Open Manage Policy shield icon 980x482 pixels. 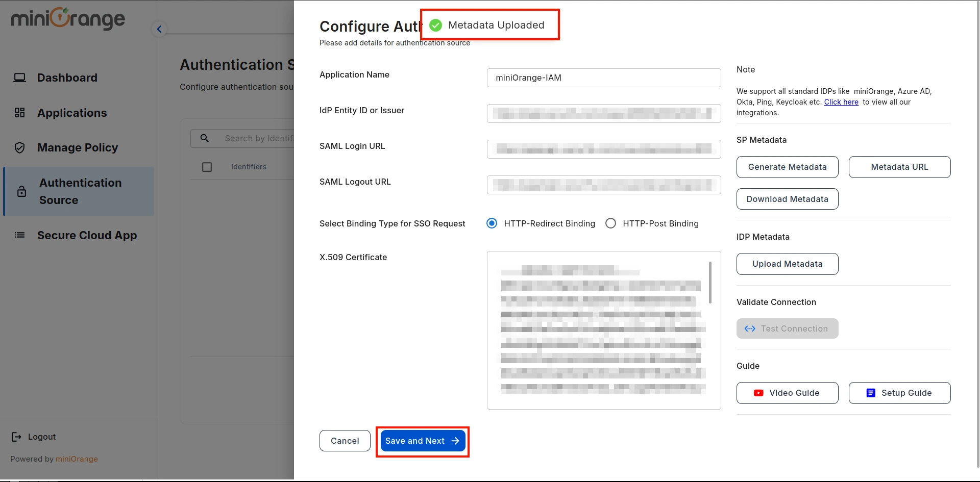coord(20,147)
